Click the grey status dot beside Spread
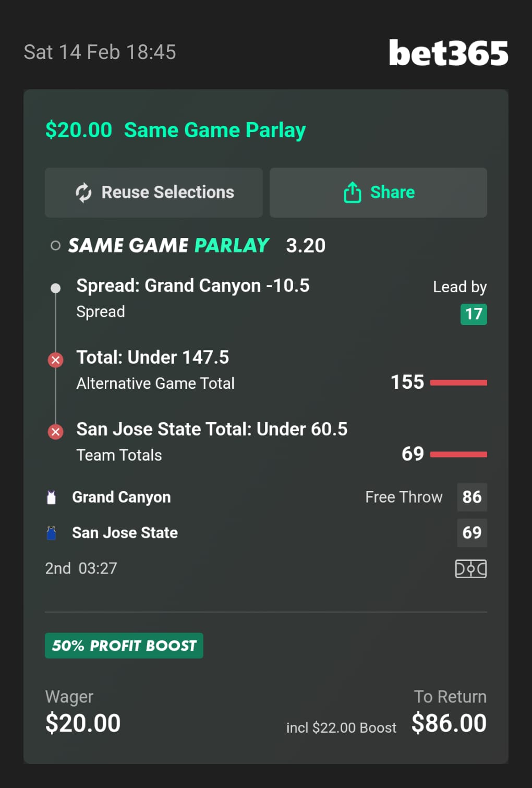 pos(56,288)
